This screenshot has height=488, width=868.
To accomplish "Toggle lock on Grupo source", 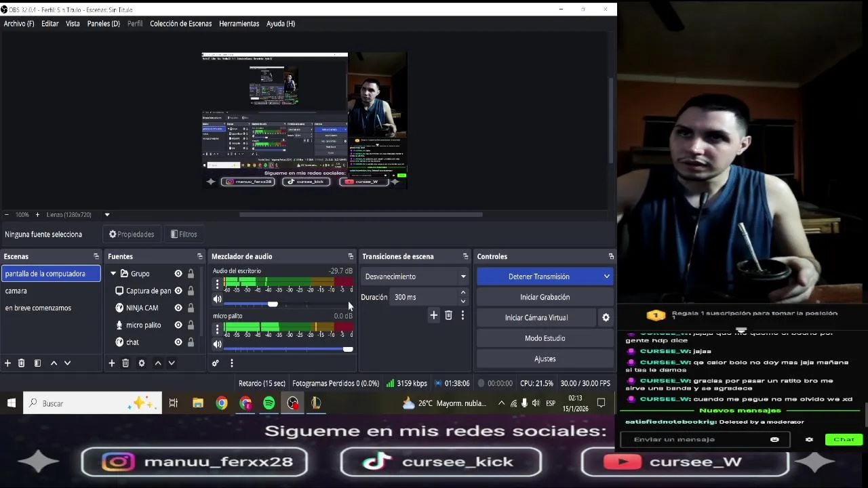I will coord(191,274).
